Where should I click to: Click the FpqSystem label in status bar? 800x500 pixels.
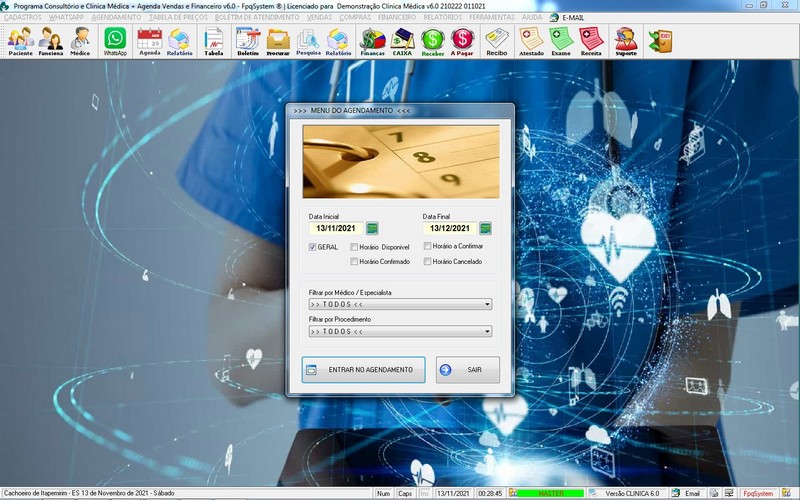click(758, 493)
